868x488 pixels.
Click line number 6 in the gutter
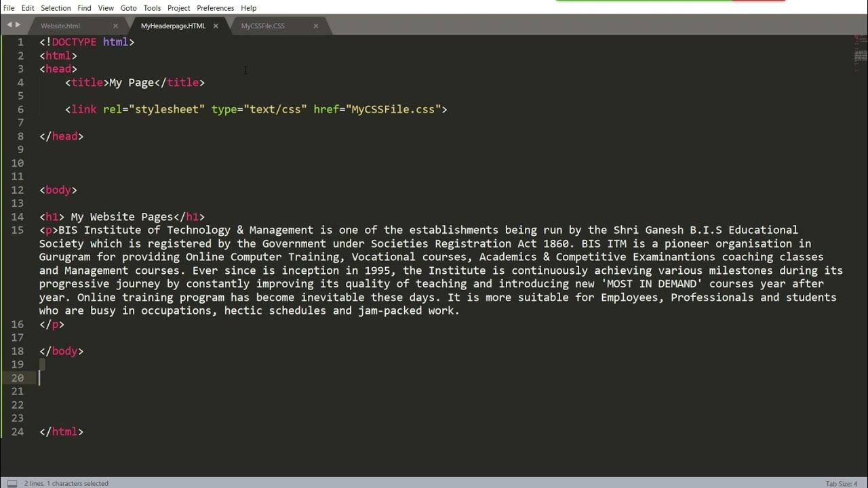[x=20, y=109]
